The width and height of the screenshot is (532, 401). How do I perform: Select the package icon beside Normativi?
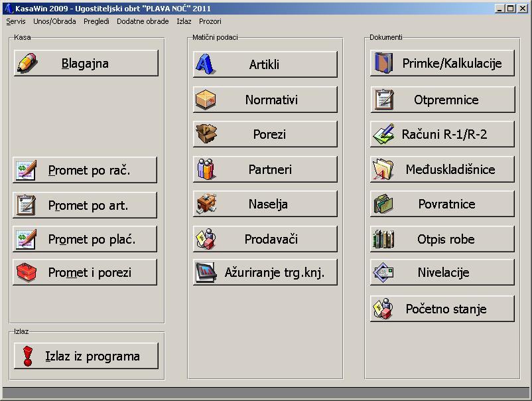pyautogui.click(x=207, y=100)
